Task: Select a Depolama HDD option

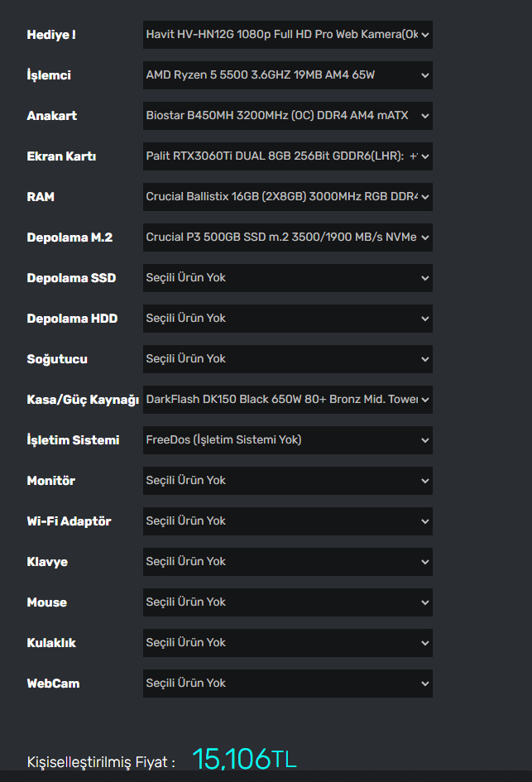Action: tap(287, 319)
